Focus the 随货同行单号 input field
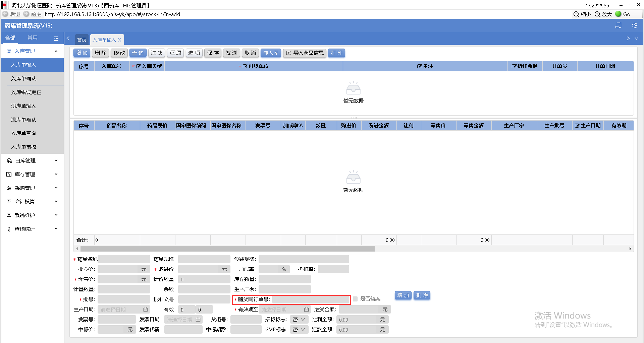This screenshot has height=343, width=644. coord(310,299)
